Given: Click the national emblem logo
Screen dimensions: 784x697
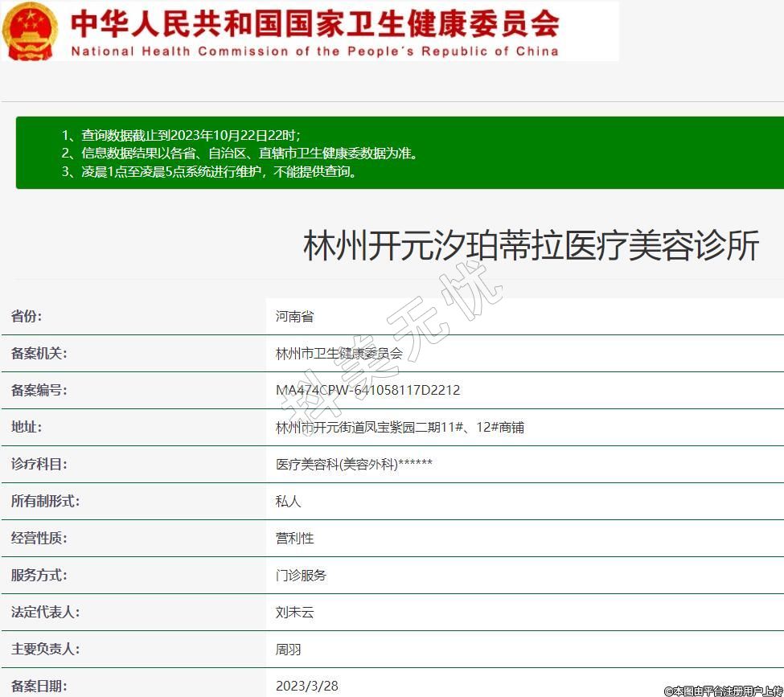Looking at the screenshot, I should click(x=31, y=31).
